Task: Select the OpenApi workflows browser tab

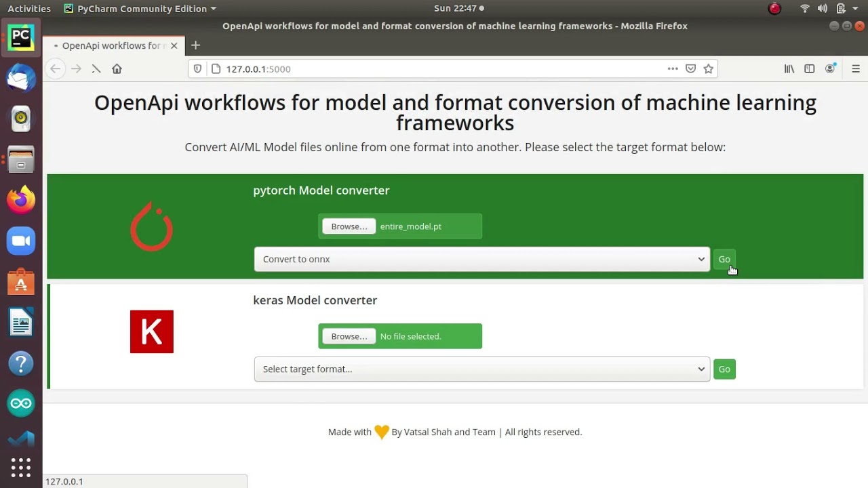Action: point(113,45)
